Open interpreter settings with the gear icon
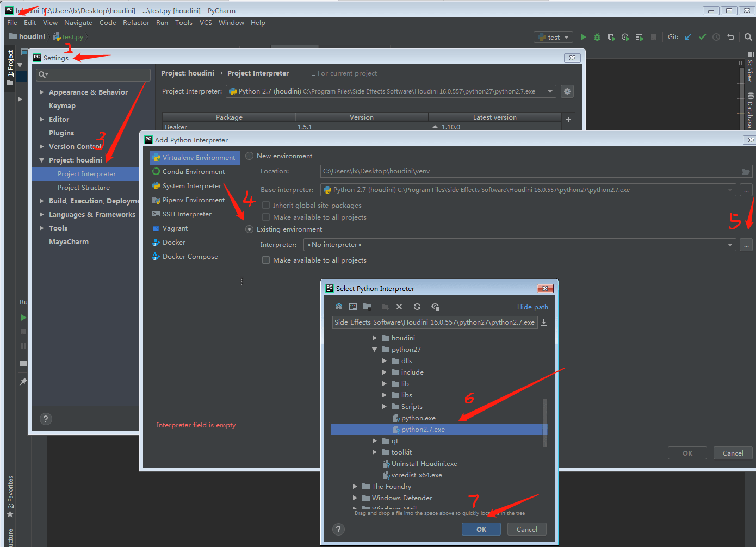756x547 pixels. point(567,91)
